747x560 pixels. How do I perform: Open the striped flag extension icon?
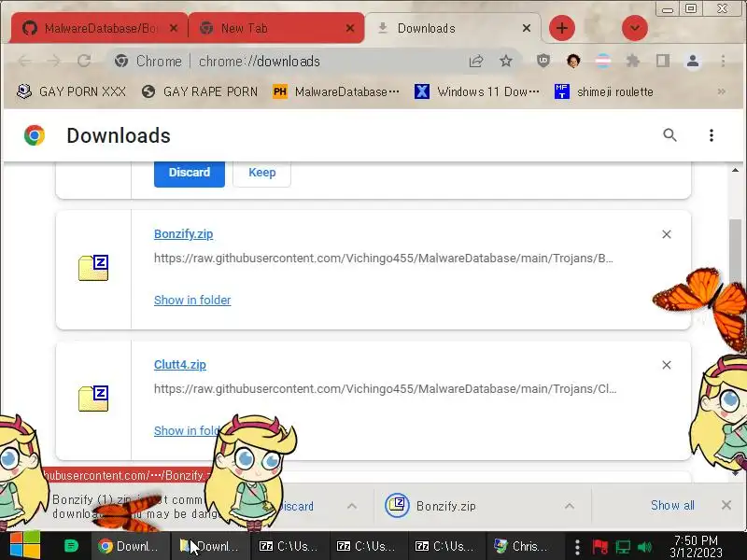tap(603, 61)
